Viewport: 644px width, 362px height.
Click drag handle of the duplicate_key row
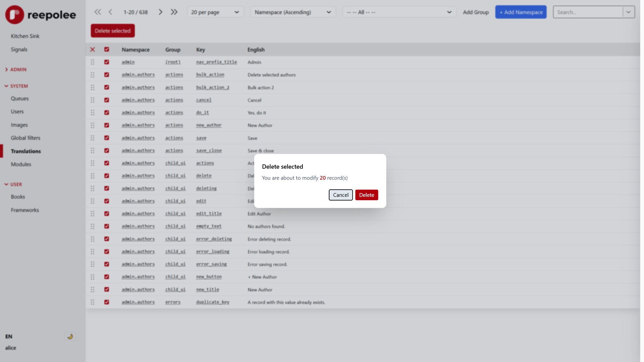pos(93,302)
